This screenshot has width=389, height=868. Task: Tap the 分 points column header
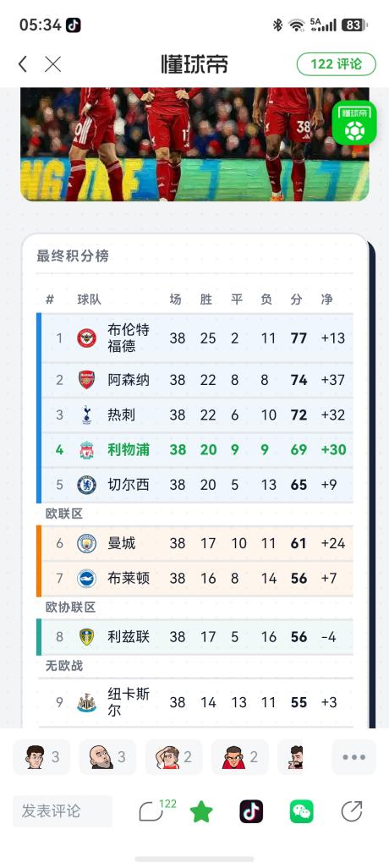click(x=297, y=299)
